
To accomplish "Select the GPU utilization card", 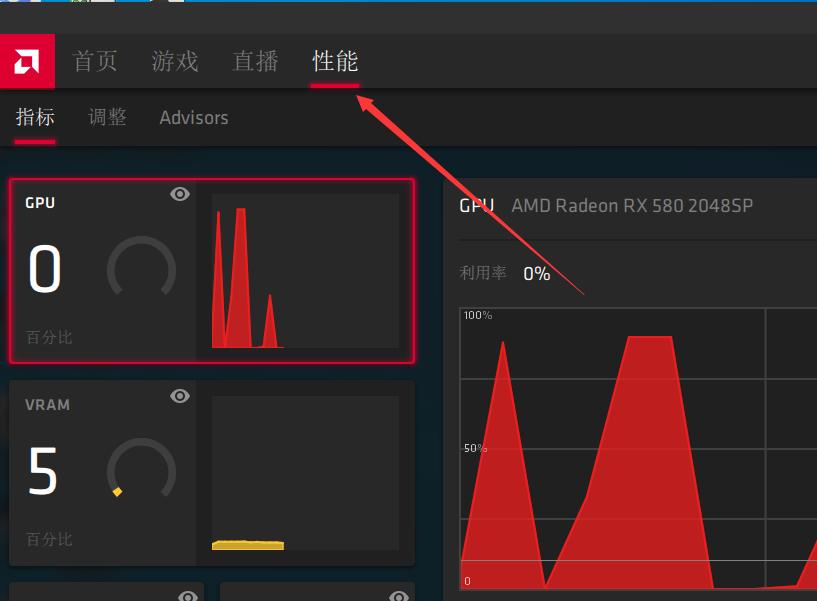I will tap(212, 271).
